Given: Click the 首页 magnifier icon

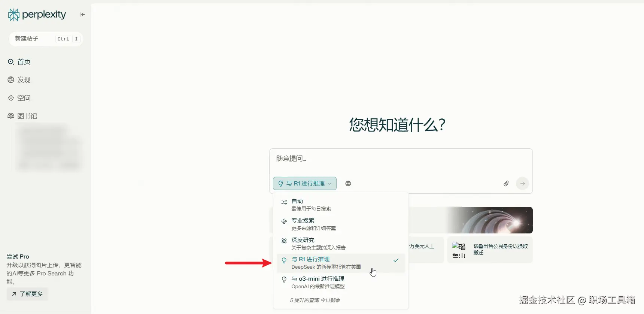Looking at the screenshot, I should (11, 62).
